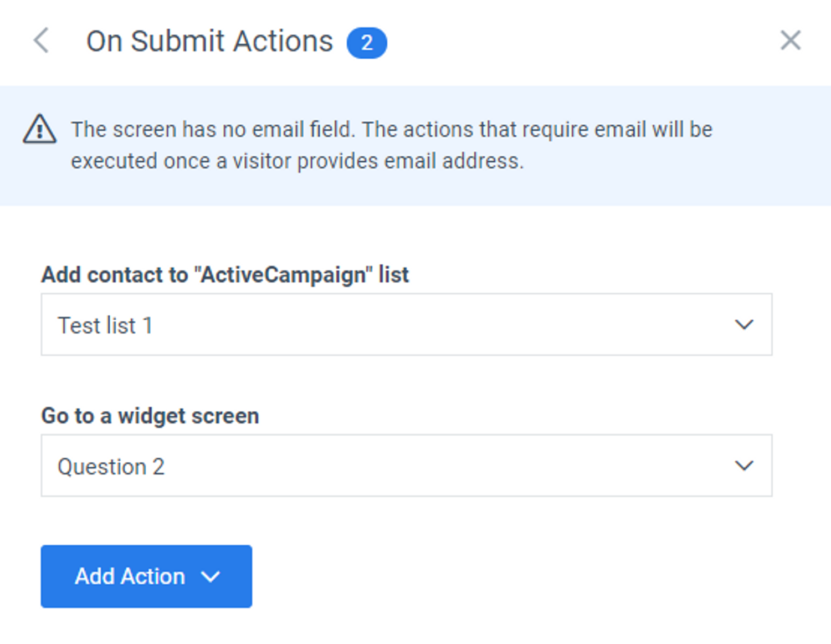Close the On Submit Actions panel
Image resolution: width=831 pixels, height=644 pixels.
pos(791,40)
